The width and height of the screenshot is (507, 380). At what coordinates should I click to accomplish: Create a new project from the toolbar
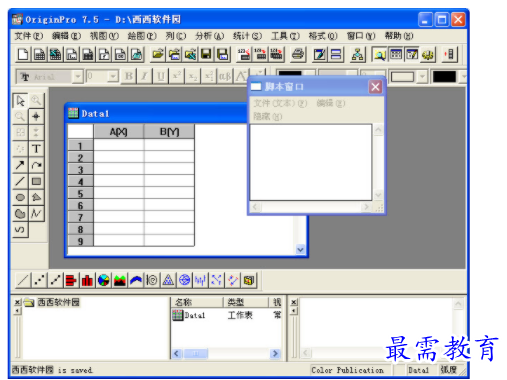coord(23,54)
